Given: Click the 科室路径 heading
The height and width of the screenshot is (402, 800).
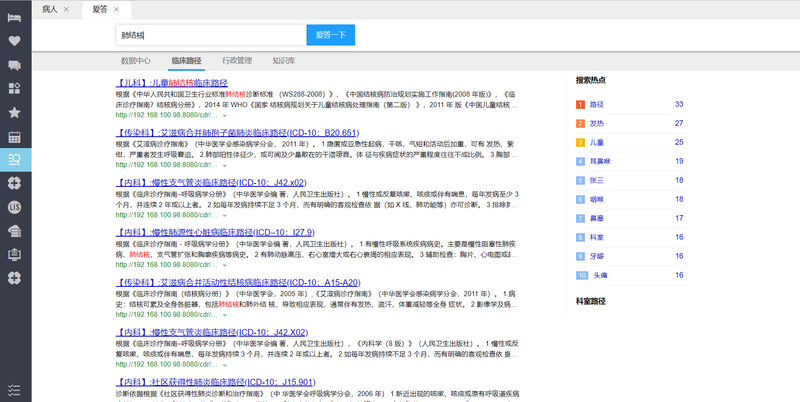Looking at the screenshot, I should [x=590, y=302].
